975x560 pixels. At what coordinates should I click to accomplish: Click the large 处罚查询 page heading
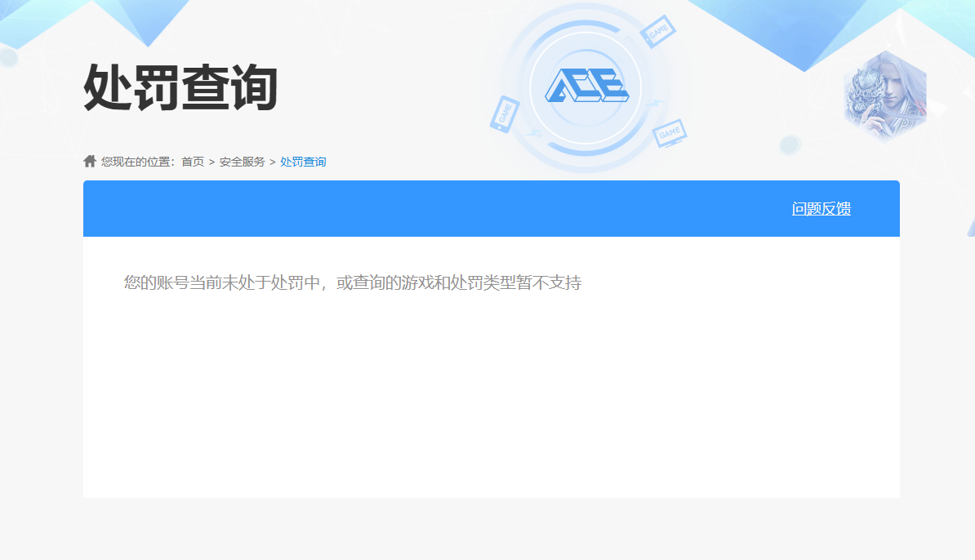[x=181, y=87]
